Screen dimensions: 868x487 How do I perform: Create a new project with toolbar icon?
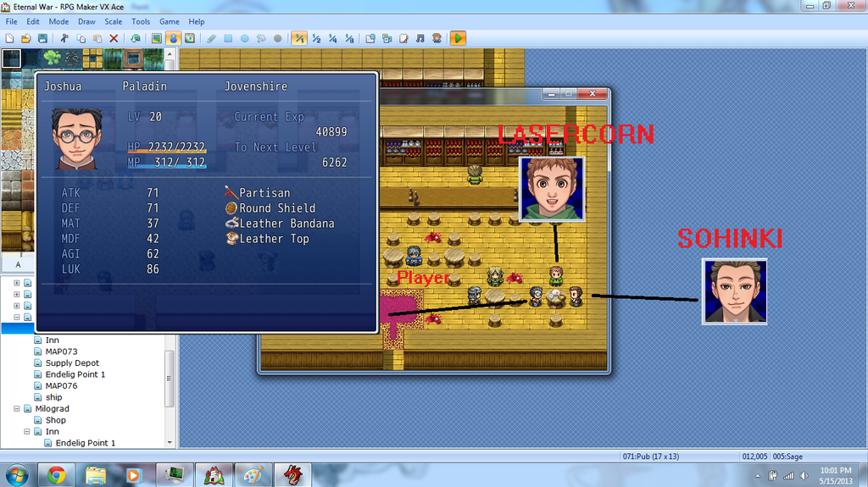(x=9, y=38)
